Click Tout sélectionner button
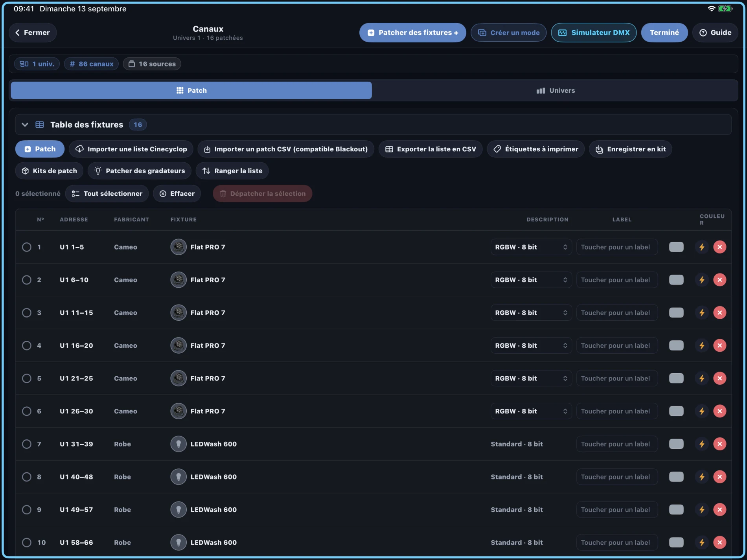Screen dimensions: 747x560 point(107,193)
